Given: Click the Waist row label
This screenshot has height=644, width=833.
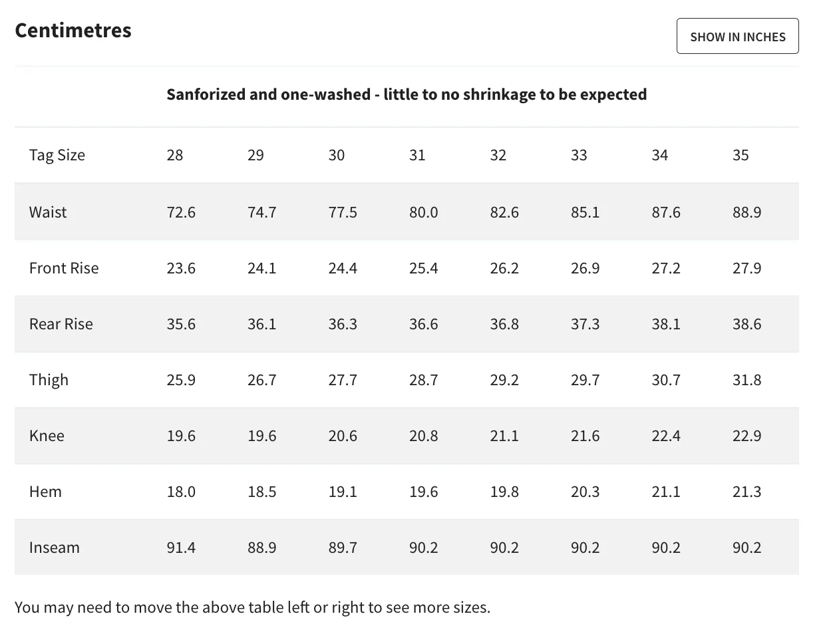Looking at the screenshot, I should point(48,212).
